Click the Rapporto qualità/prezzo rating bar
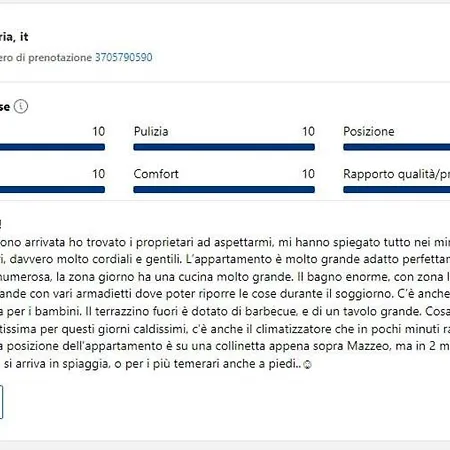Screen dimensions: 450x450 coord(397,190)
